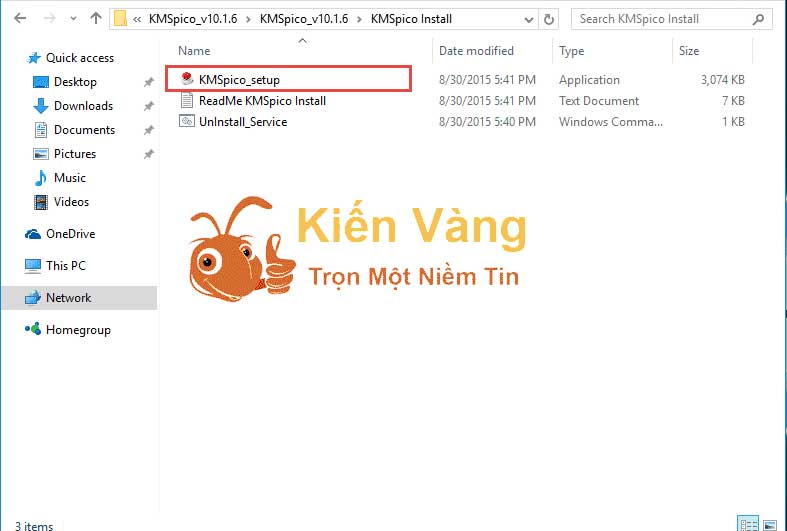Sort files by Name column
This screenshot has height=531, width=787.
click(x=194, y=51)
